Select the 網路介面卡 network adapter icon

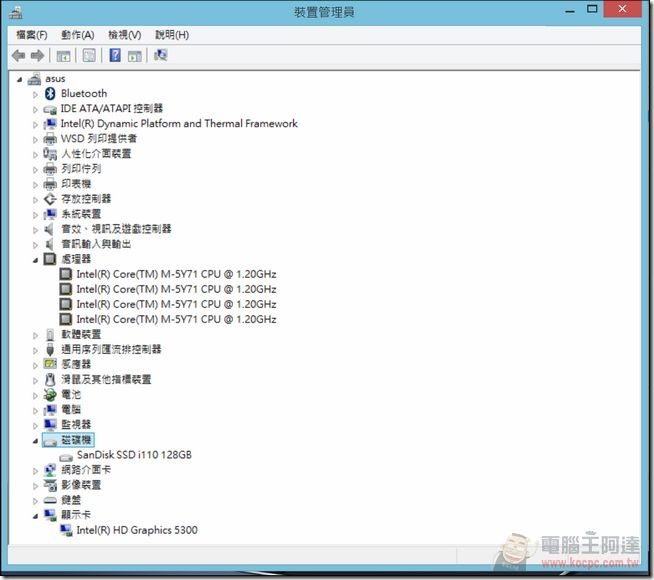(50, 470)
